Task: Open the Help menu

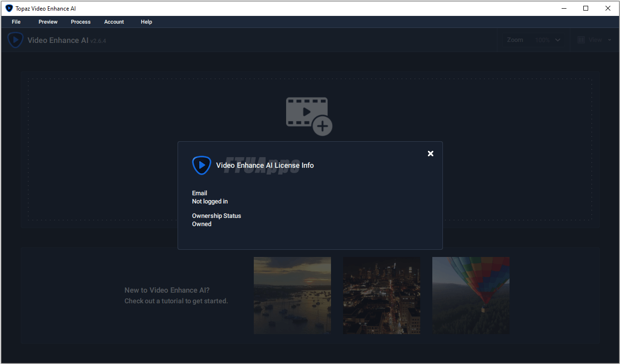Action: tap(146, 22)
